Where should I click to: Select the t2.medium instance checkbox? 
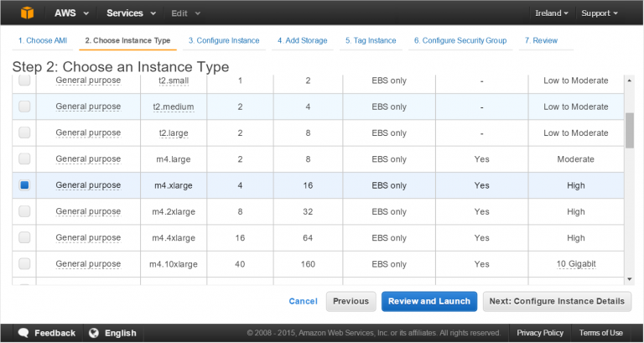[x=24, y=107]
